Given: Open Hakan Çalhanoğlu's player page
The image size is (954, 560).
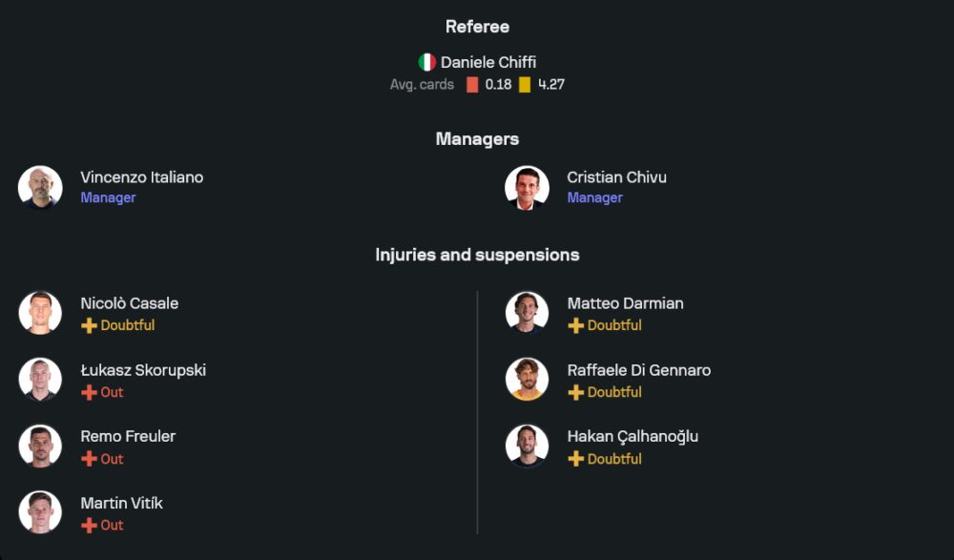Looking at the screenshot, I should (633, 436).
